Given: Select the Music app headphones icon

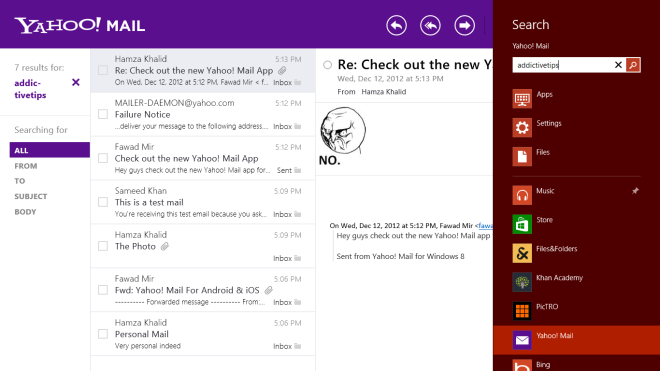Looking at the screenshot, I should [522, 195].
